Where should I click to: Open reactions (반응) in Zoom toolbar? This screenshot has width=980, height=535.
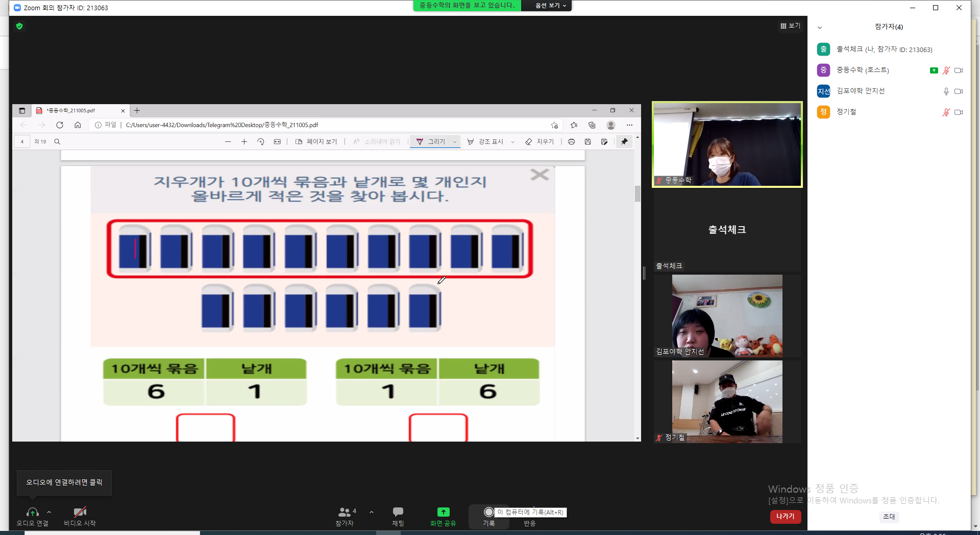point(530,523)
